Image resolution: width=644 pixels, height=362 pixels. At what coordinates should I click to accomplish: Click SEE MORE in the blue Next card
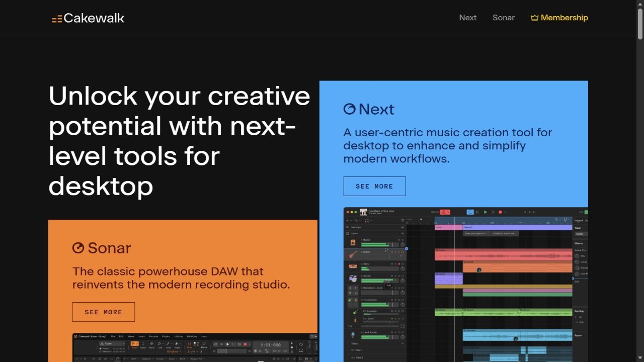(374, 186)
